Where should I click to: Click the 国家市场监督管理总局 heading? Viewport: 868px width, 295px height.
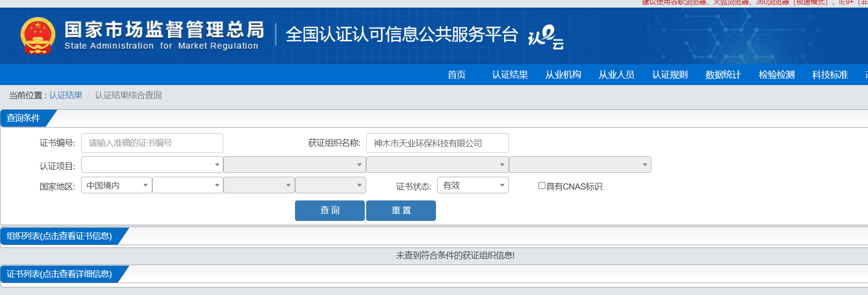pos(164,30)
